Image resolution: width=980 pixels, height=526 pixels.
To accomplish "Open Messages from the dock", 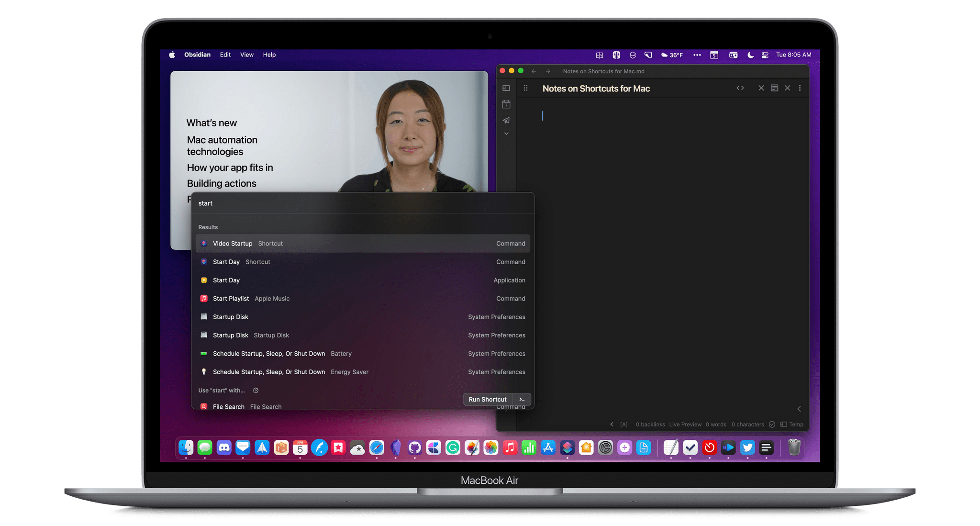I will tap(205, 448).
